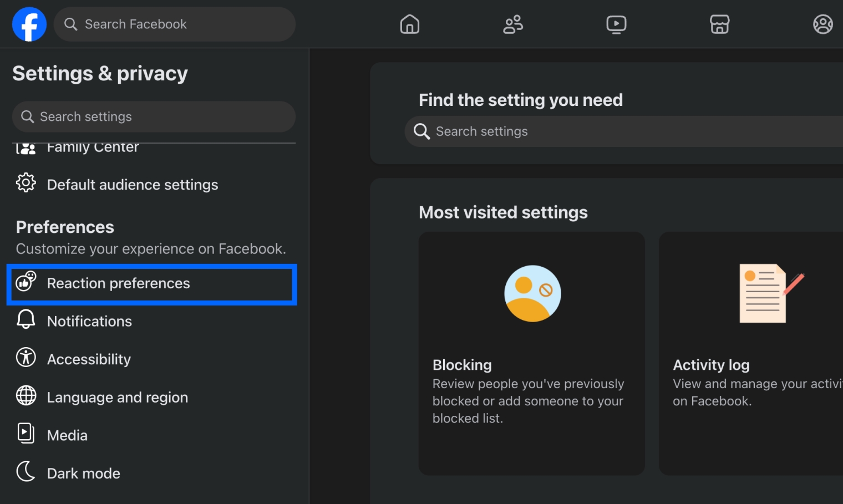Viewport: 843px width, 504px height.
Task: Open Notifications settings entry
Action: 89,320
